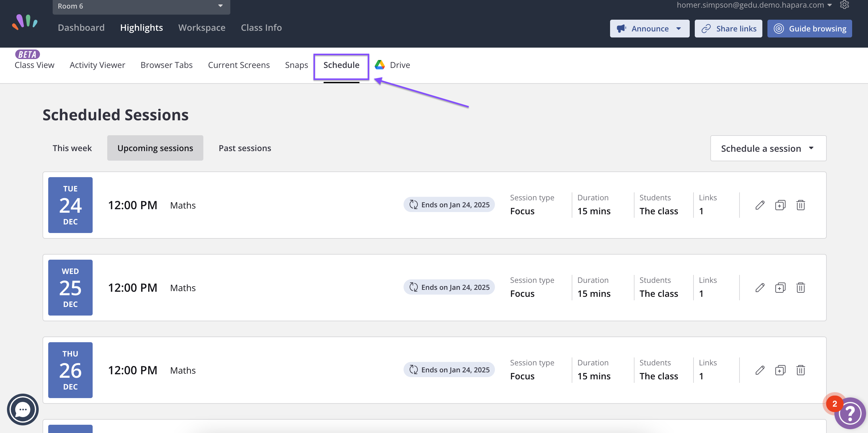Open the Activity Viewer tab
This screenshot has height=433, width=868.
(x=97, y=65)
